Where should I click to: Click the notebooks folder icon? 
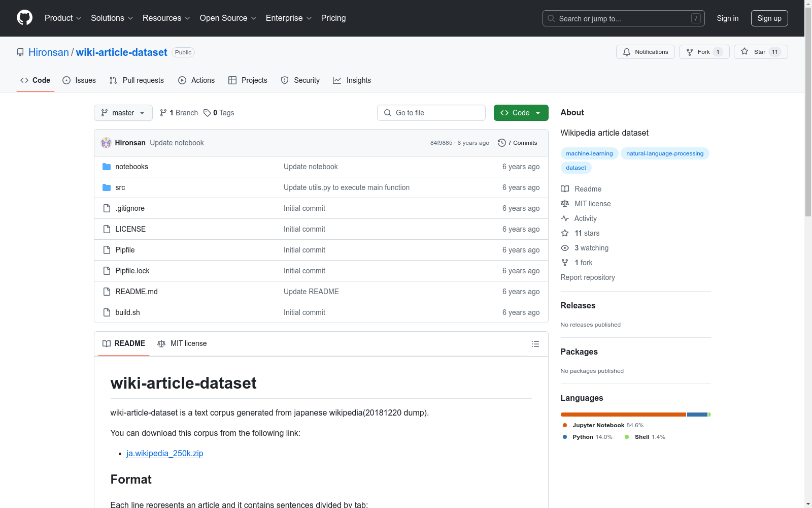(x=107, y=167)
